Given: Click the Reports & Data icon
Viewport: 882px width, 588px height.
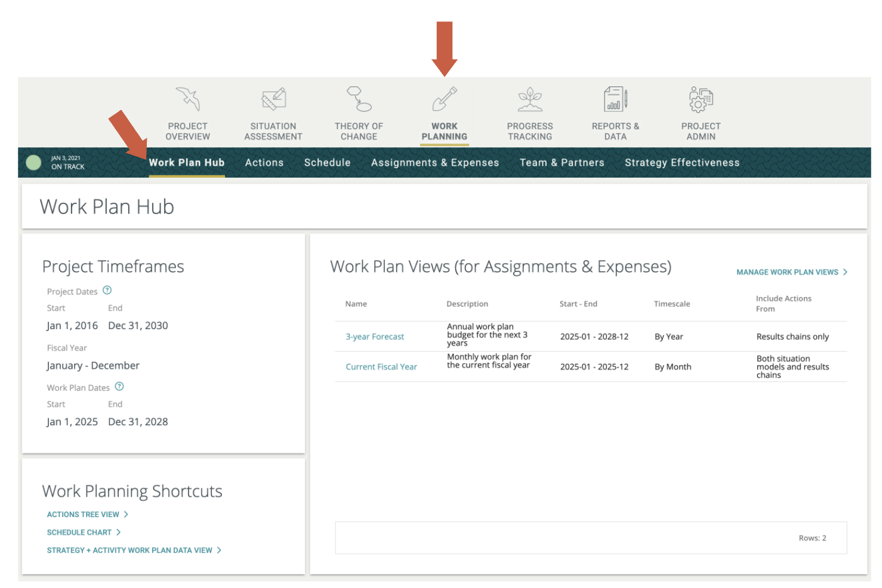Looking at the screenshot, I should click(x=615, y=99).
